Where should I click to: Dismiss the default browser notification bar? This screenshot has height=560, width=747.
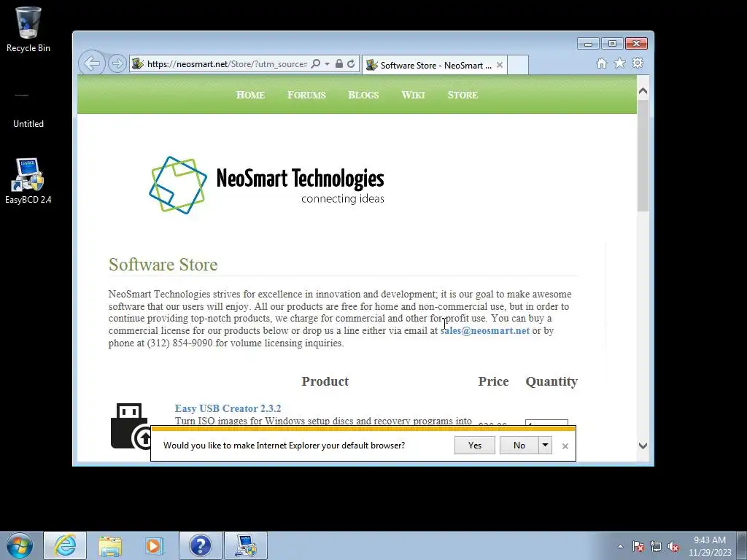(x=565, y=446)
